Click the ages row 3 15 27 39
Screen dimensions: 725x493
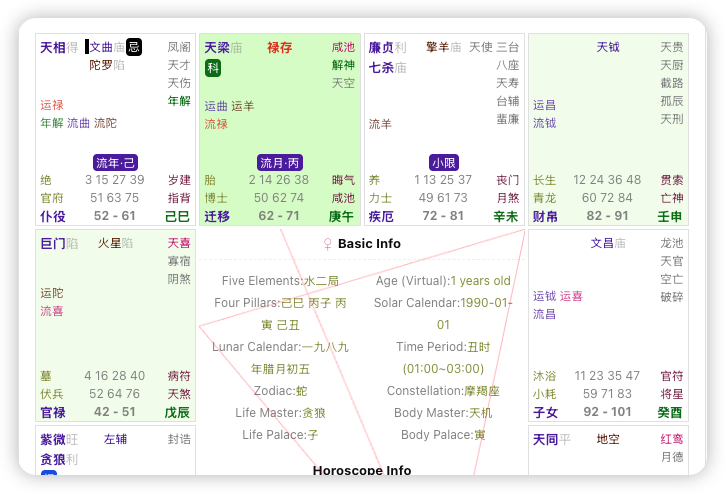(115, 180)
